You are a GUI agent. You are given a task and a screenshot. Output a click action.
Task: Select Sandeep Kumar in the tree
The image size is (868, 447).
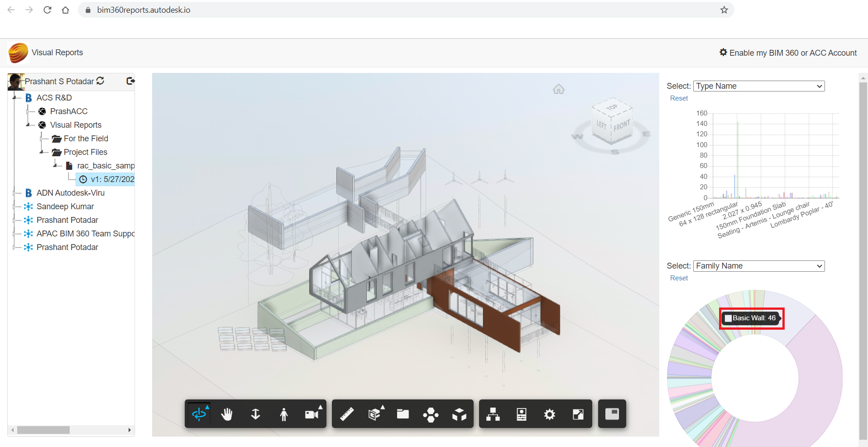[x=65, y=207]
